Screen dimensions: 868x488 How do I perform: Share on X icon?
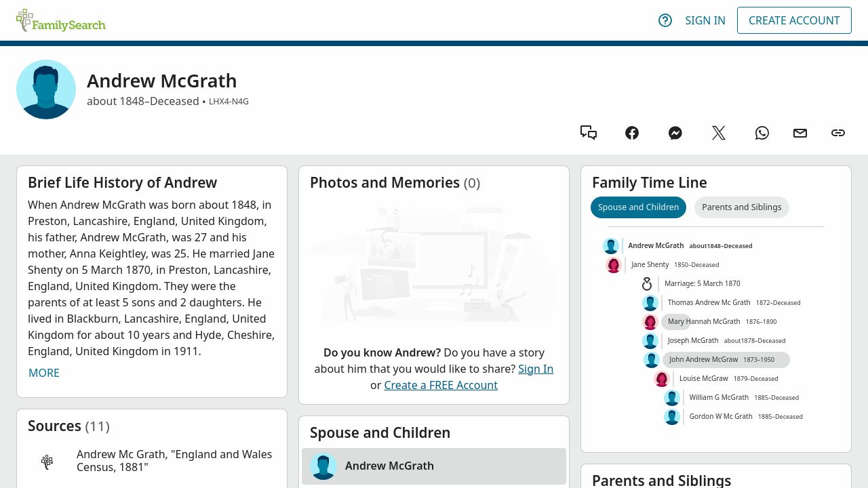719,133
